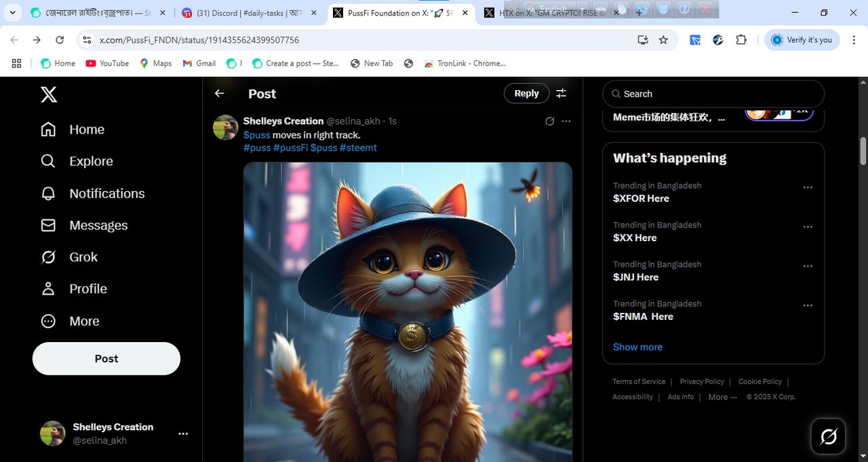Click the X logo in the sidebar

click(x=49, y=94)
